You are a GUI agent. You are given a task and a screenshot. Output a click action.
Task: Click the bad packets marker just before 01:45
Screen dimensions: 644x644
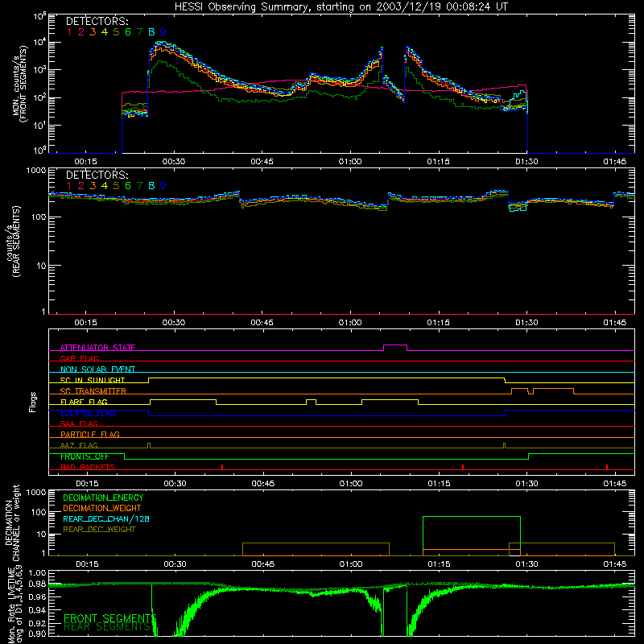coord(607,467)
